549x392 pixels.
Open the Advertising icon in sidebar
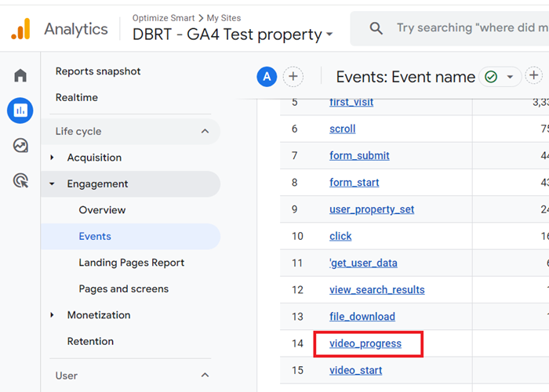(20, 180)
